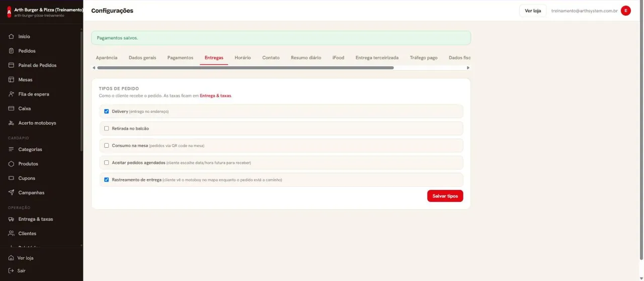Click the OPERAÇÃO section label
644x281 pixels.
point(19,208)
